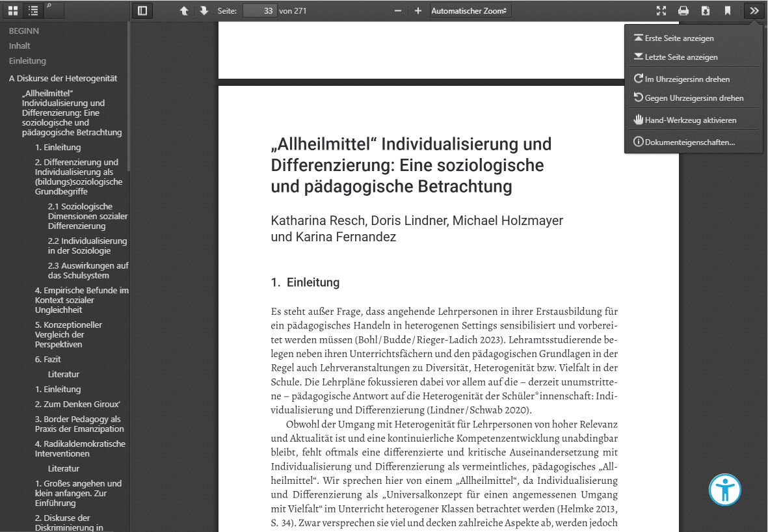This screenshot has width=768, height=532.
Task: Open the Automatischer Zoom dropdown
Action: tap(470, 10)
